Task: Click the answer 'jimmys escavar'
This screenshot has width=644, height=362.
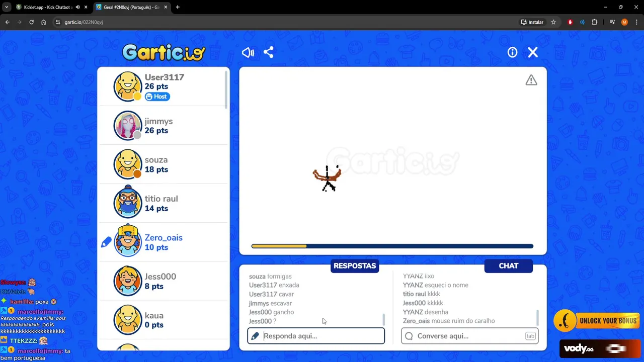Action: click(270, 303)
